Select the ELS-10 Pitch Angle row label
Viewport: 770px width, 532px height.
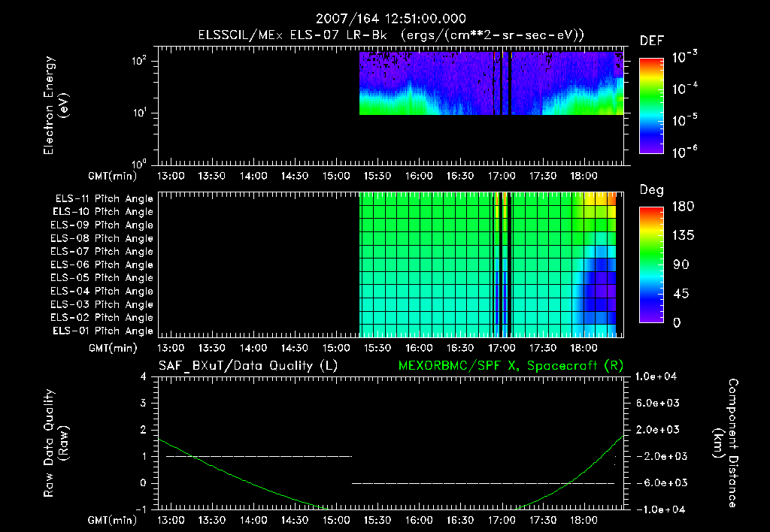tap(103, 212)
